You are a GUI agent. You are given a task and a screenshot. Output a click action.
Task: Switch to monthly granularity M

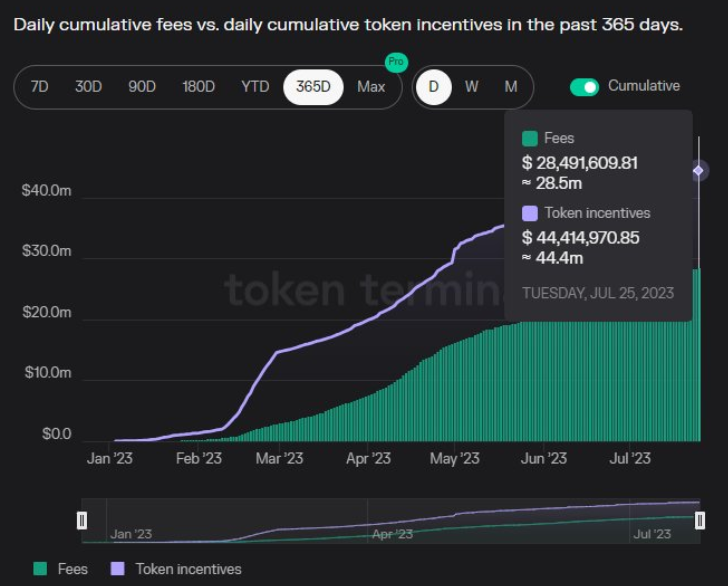510,87
